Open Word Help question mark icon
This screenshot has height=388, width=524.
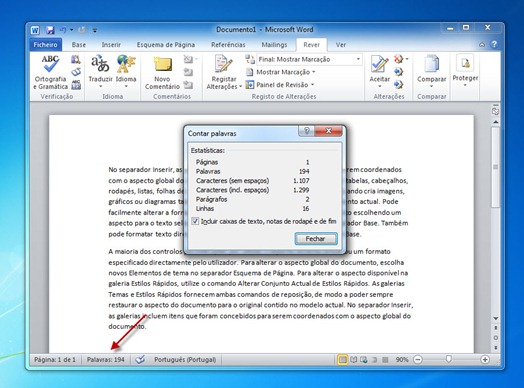(x=494, y=44)
